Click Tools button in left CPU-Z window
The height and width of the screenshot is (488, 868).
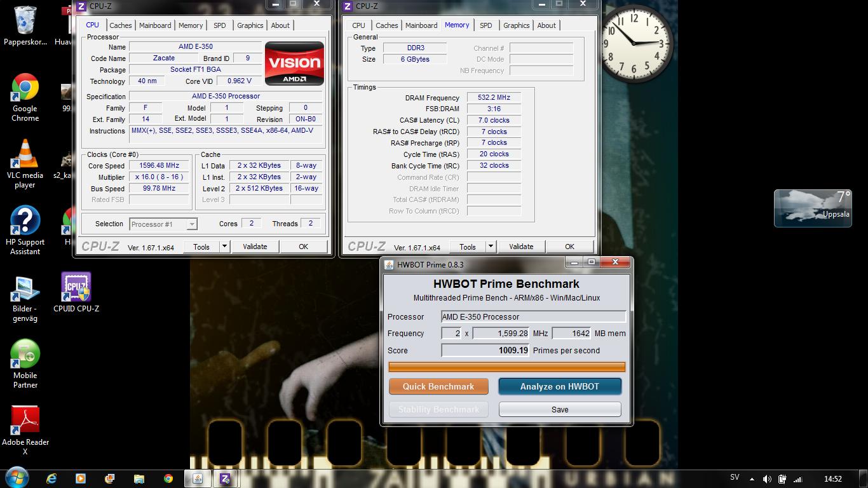201,247
